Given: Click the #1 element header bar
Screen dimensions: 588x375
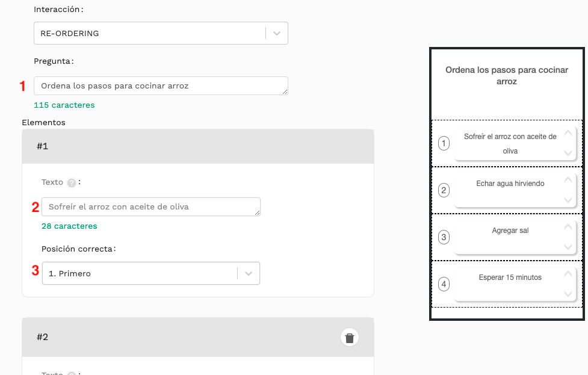Looking at the screenshot, I should point(198,146).
